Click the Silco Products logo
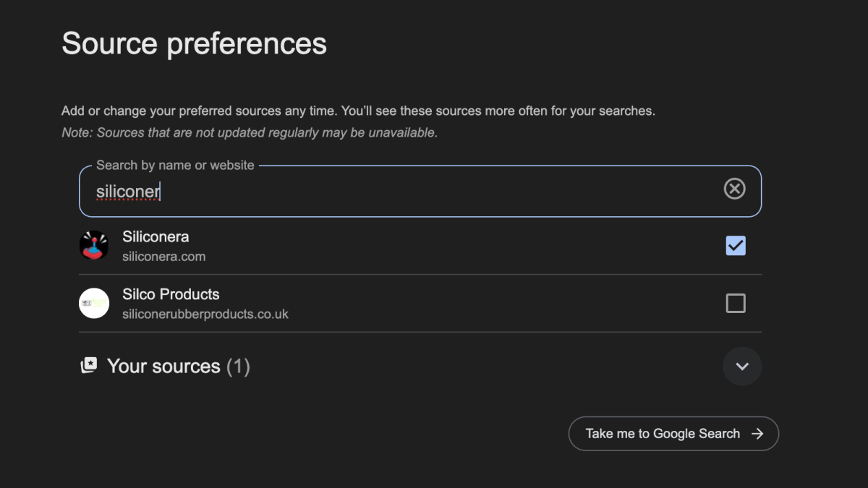 [94, 303]
